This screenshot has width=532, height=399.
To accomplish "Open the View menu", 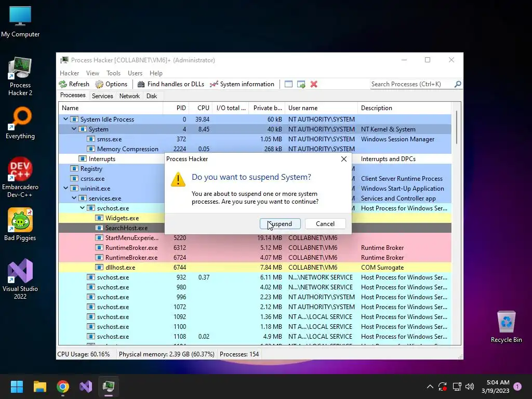I will [92, 73].
